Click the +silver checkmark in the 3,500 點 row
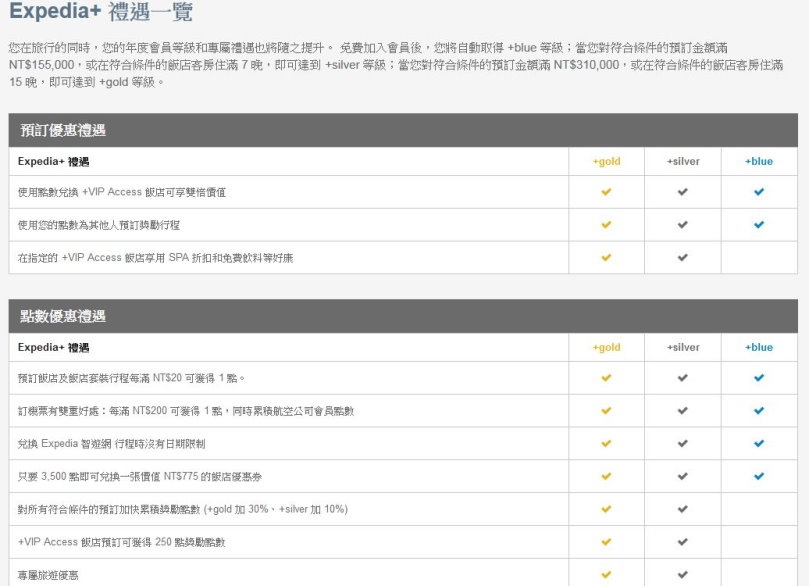Image resolution: width=809 pixels, height=586 pixels. click(683, 477)
